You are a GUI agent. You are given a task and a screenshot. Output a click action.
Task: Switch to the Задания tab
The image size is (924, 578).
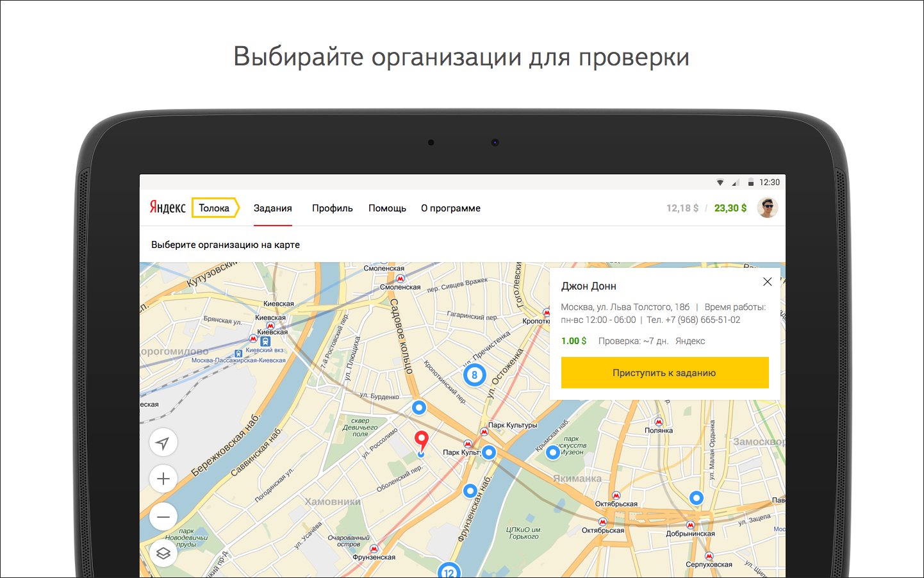274,208
